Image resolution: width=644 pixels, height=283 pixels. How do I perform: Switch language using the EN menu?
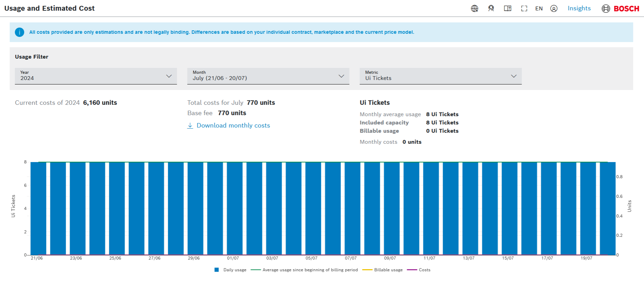[539, 9]
